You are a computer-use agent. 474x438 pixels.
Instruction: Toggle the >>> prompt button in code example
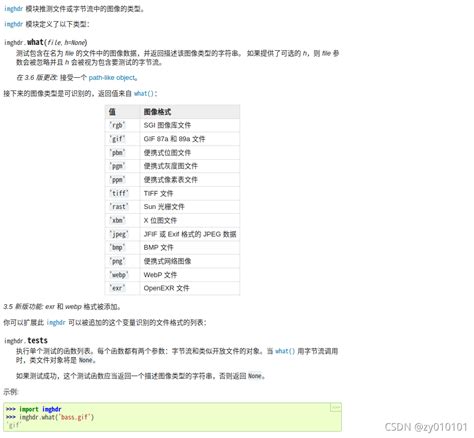(335, 407)
